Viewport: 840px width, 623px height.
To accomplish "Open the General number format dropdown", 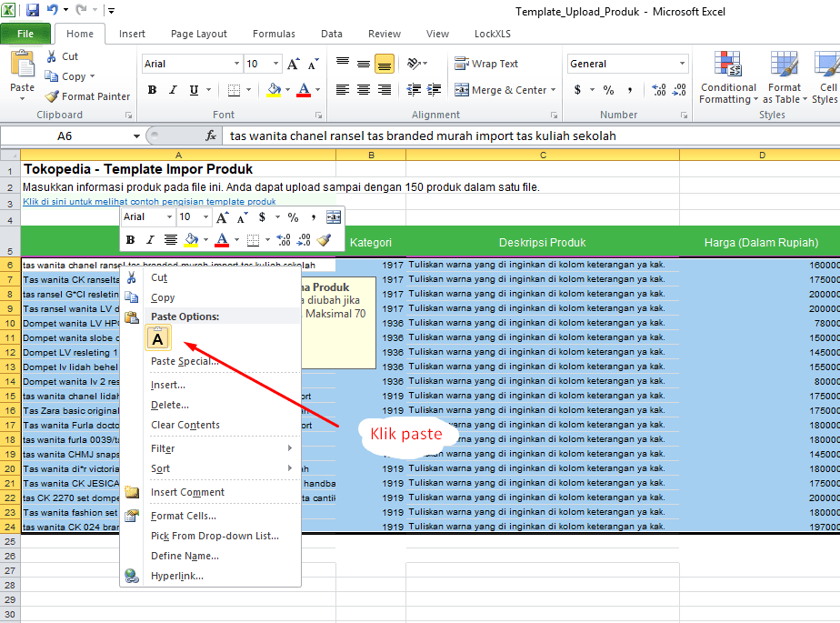I will pyautogui.click(x=626, y=64).
